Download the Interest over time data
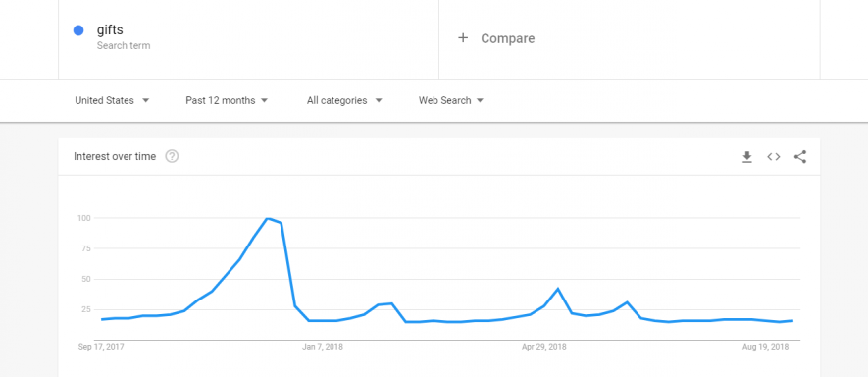 (746, 157)
